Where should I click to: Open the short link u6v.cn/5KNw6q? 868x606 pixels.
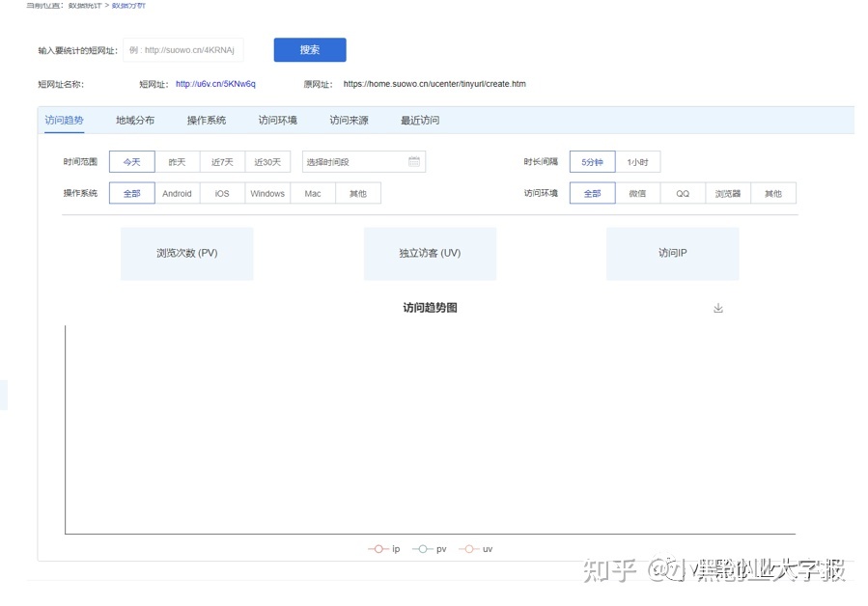[x=215, y=84]
